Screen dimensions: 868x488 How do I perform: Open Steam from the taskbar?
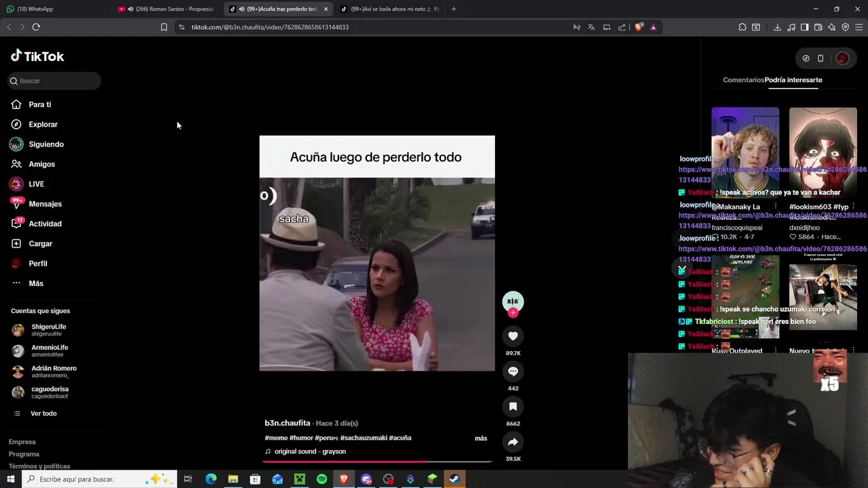pos(454,479)
